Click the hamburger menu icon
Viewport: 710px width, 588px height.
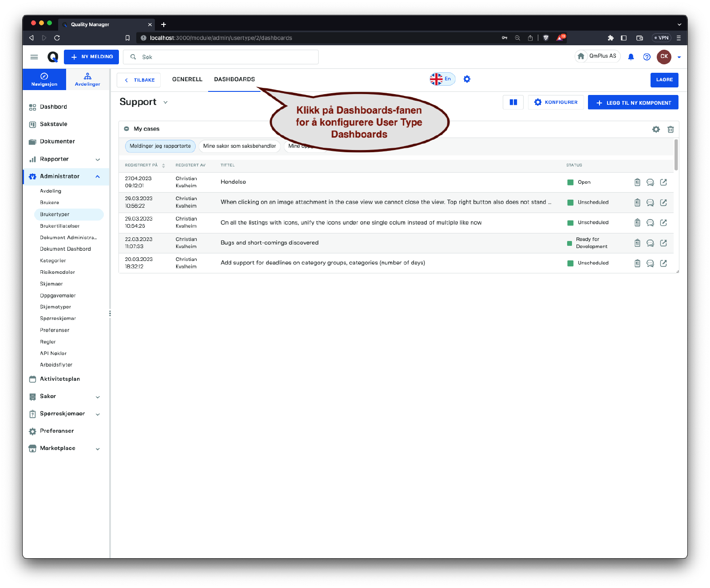point(34,57)
